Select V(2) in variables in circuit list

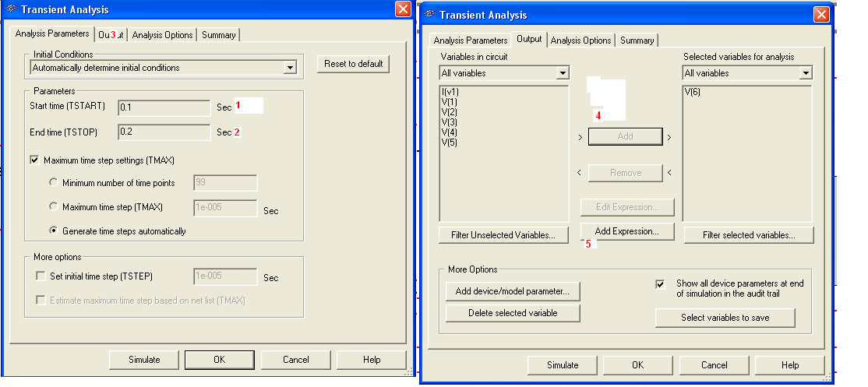click(x=450, y=112)
